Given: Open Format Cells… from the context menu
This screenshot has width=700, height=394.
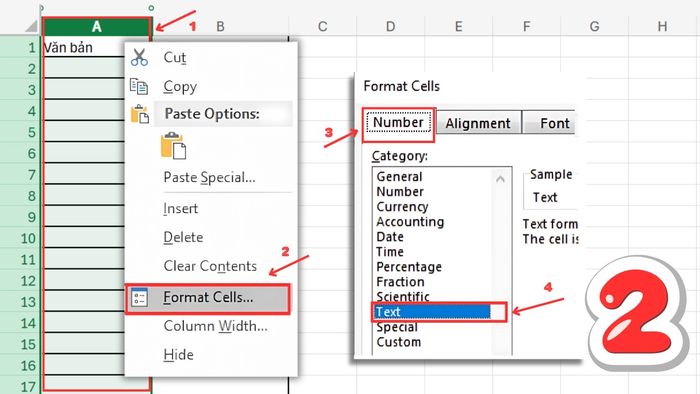Looking at the screenshot, I should [x=208, y=298].
